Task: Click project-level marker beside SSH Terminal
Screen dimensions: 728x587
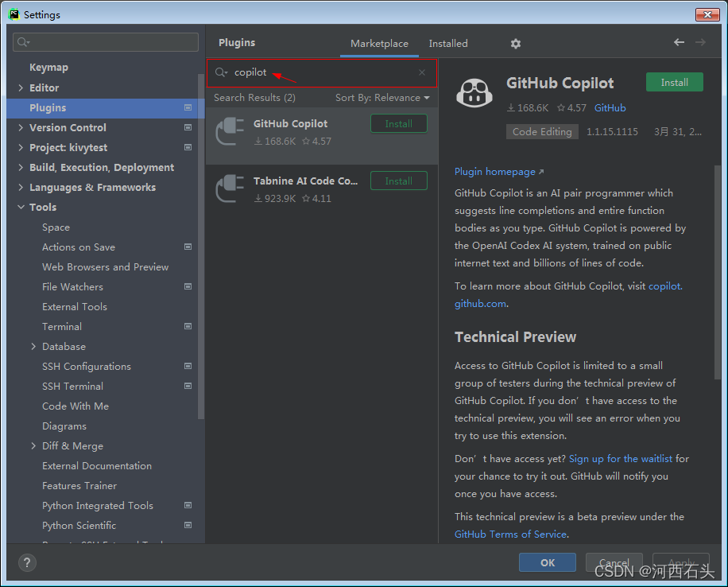Action: (x=188, y=386)
